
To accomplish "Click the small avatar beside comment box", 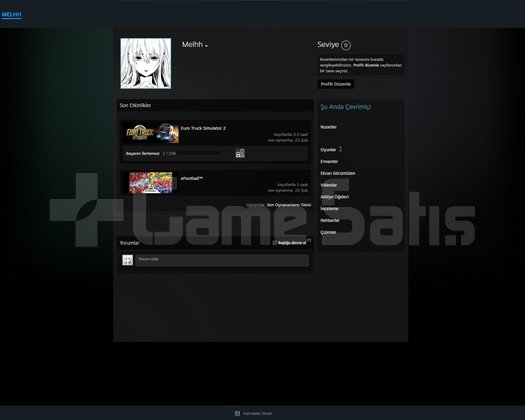I will [x=128, y=260].
